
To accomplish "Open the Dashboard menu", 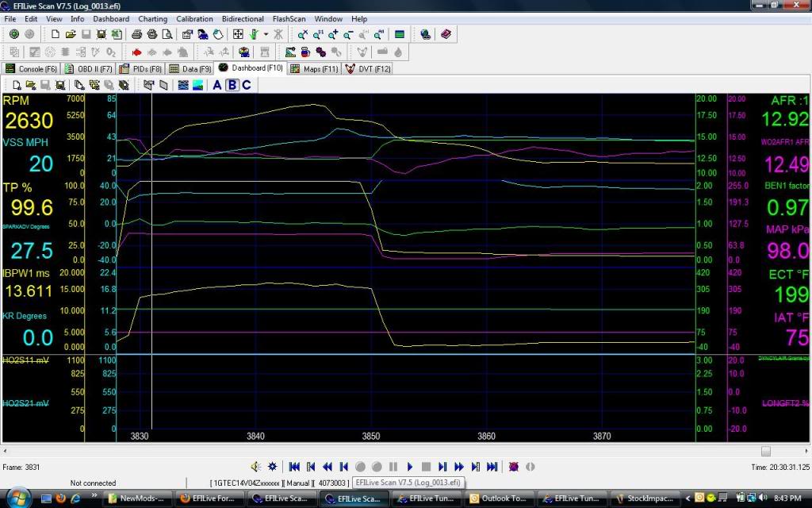I will coord(111,19).
